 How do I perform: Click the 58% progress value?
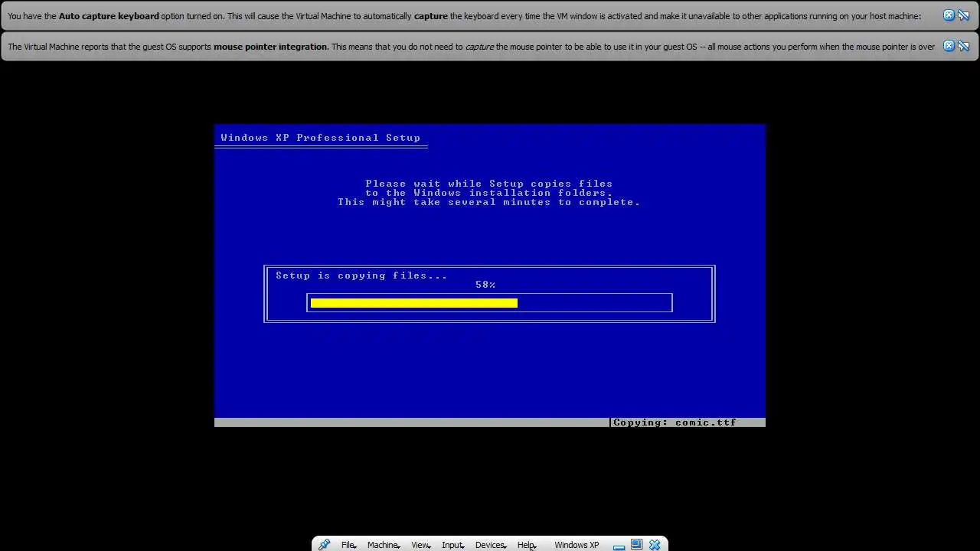coord(485,285)
